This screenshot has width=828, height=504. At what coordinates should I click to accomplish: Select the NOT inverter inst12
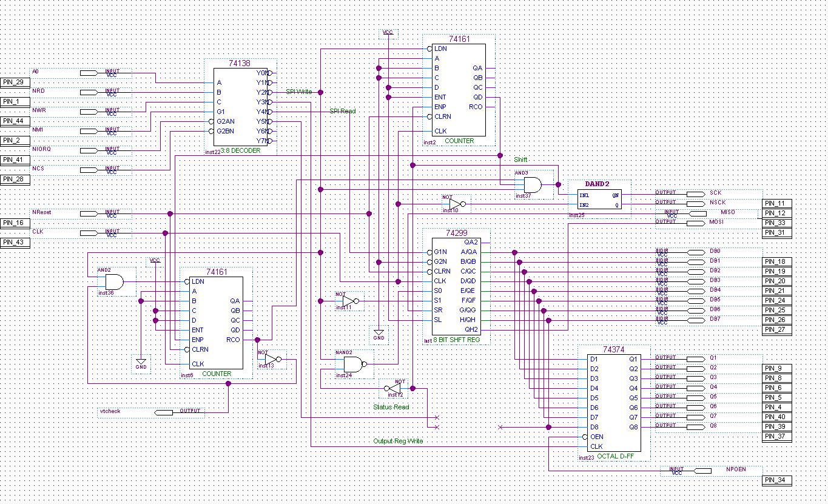(393, 388)
